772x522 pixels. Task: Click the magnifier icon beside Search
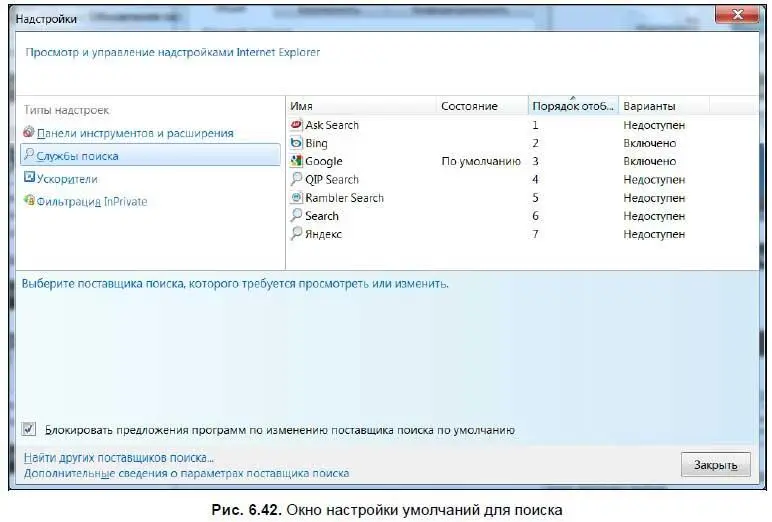pyautogui.click(x=296, y=215)
